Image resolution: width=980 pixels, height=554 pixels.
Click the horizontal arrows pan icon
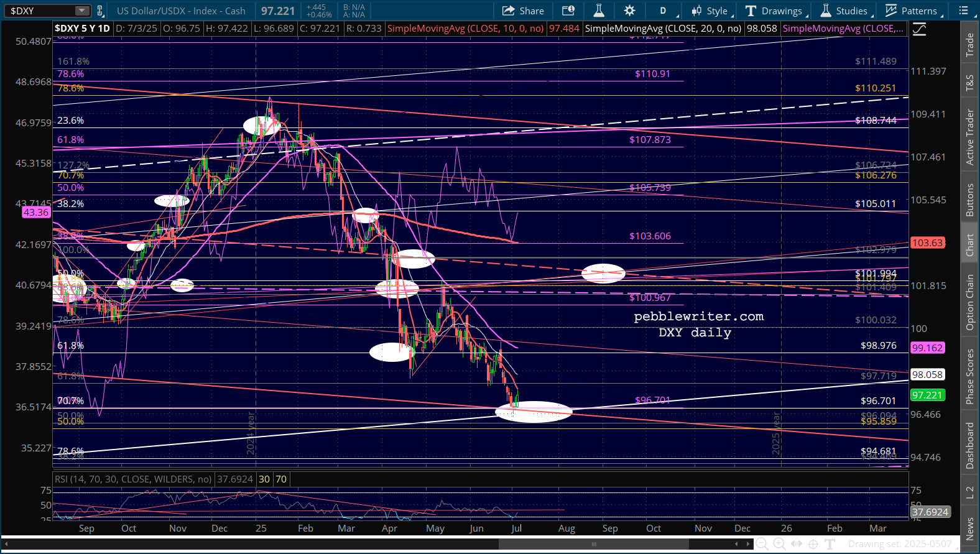(796, 544)
